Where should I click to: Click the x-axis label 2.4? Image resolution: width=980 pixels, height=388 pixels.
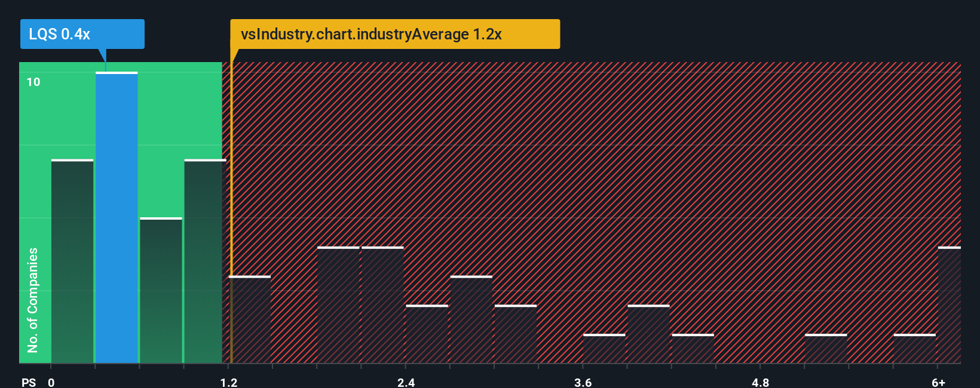(x=406, y=382)
